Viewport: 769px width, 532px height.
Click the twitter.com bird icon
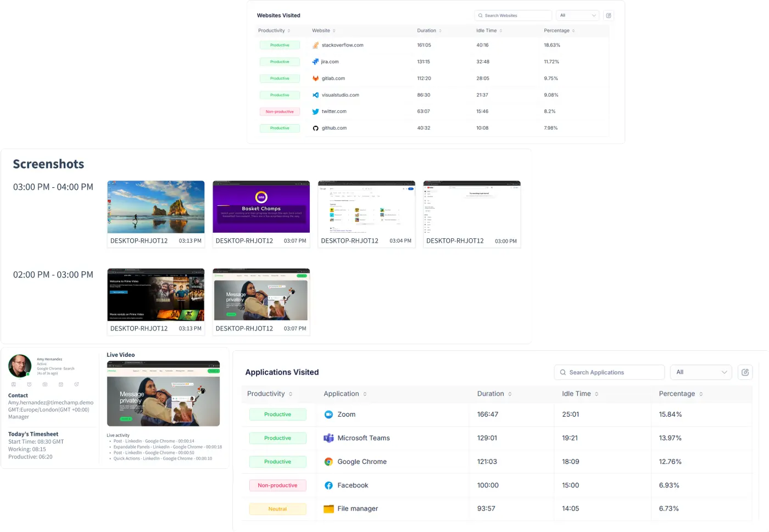coord(315,111)
